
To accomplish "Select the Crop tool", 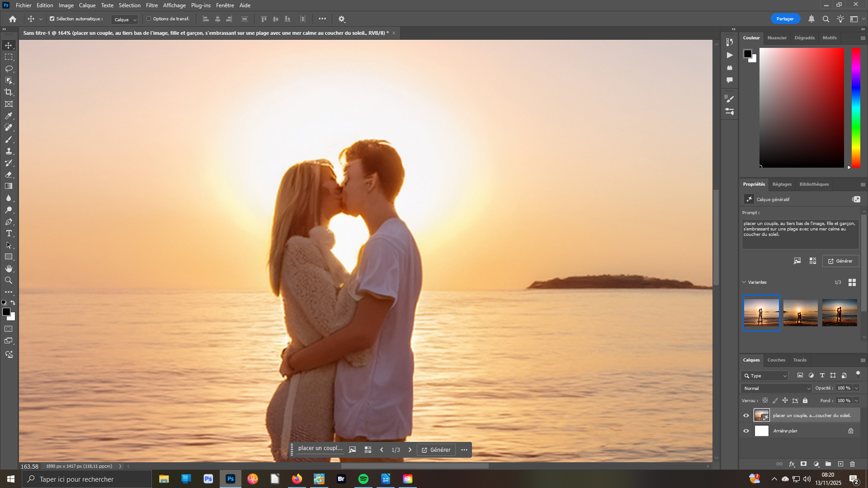I will (x=9, y=92).
